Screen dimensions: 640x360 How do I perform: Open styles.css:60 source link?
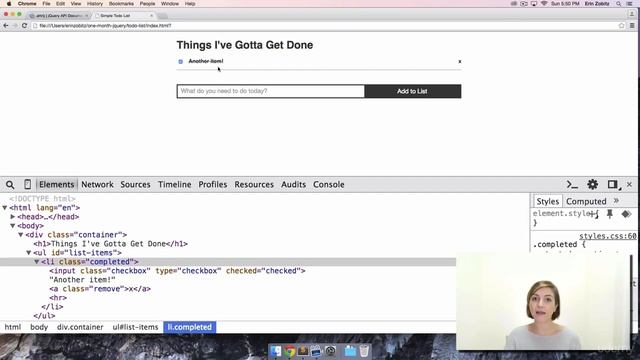pos(607,236)
